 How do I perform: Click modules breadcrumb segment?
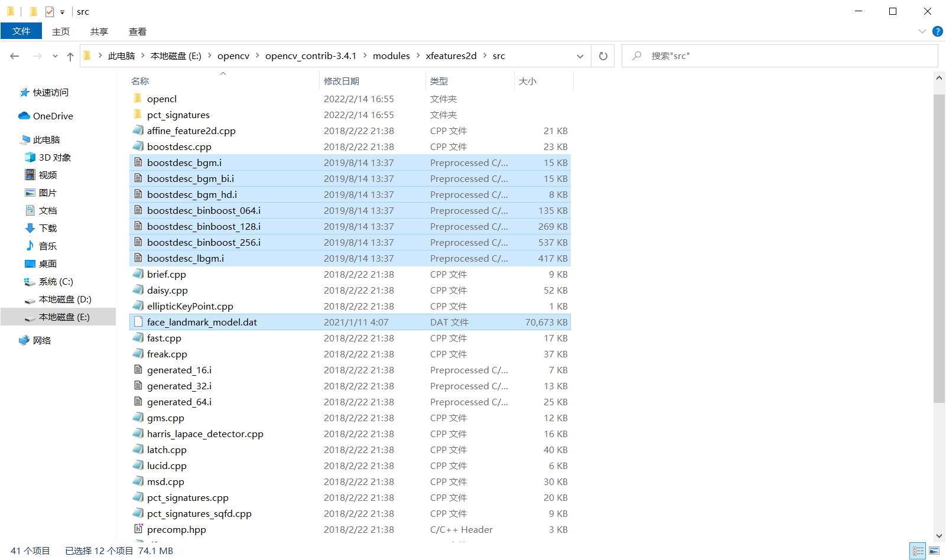pyautogui.click(x=391, y=56)
